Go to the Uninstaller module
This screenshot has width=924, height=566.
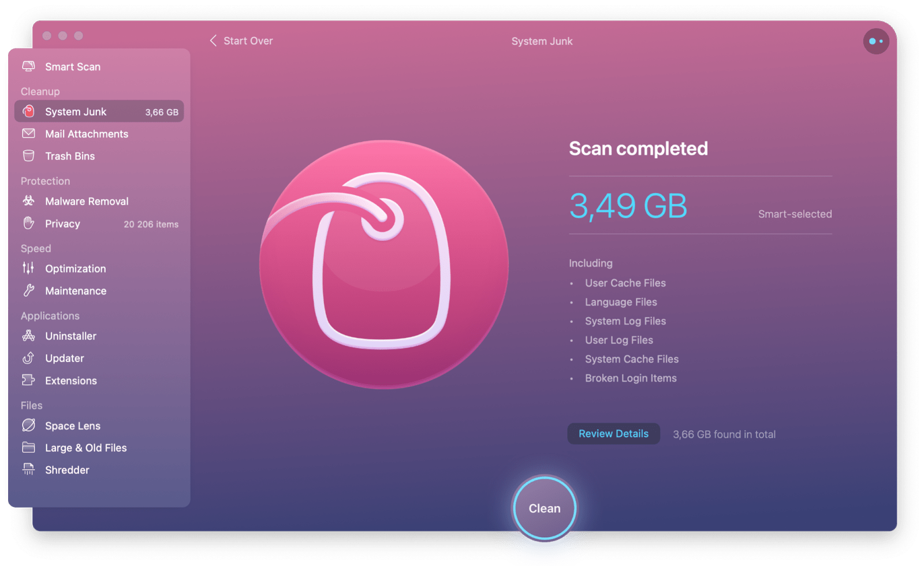coord(99,336)
